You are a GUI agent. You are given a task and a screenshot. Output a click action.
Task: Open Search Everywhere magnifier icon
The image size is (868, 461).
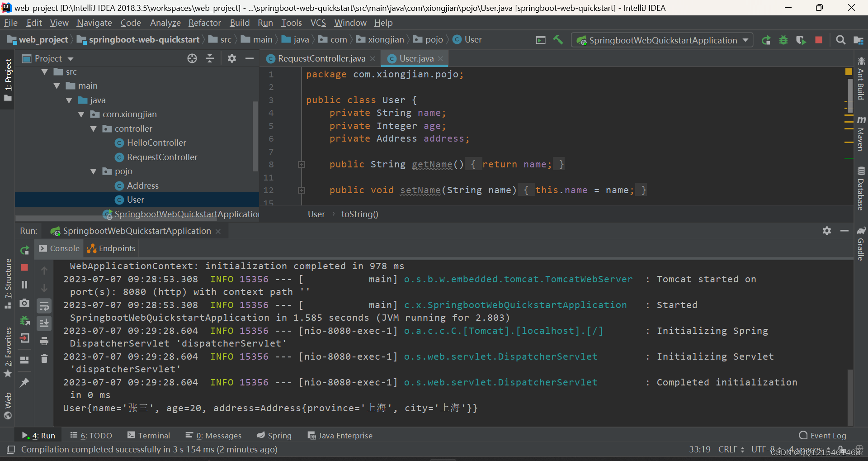click(841, 40)
